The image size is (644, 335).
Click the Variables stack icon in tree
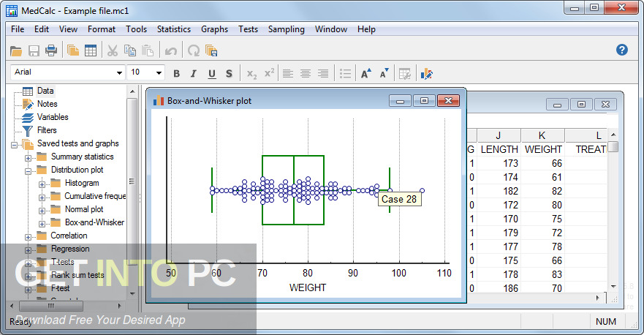[28, 118]
